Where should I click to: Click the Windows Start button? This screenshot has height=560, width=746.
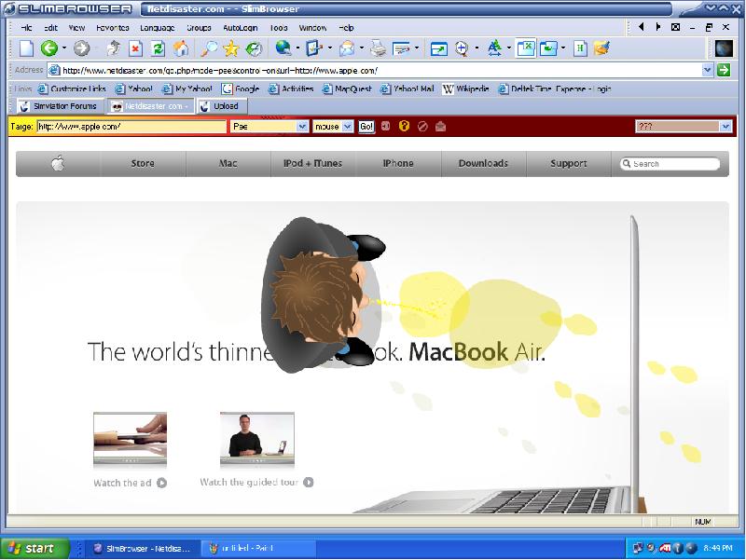pos(33,549)
